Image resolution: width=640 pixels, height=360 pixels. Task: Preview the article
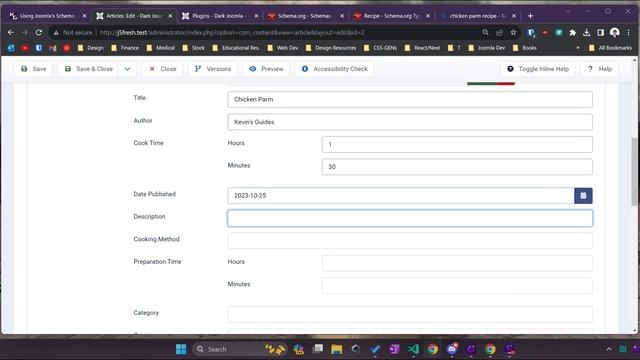click(x=266, y=69)
